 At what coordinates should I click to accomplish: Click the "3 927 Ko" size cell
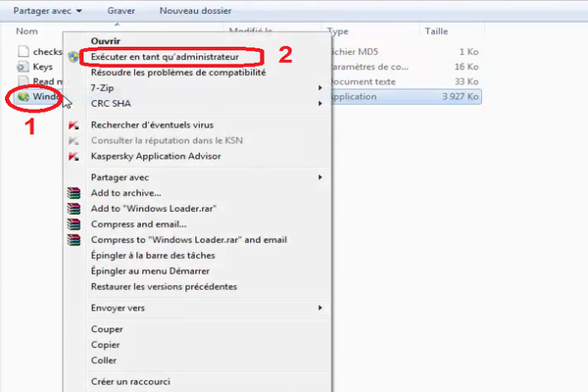(x=461, y=97)
